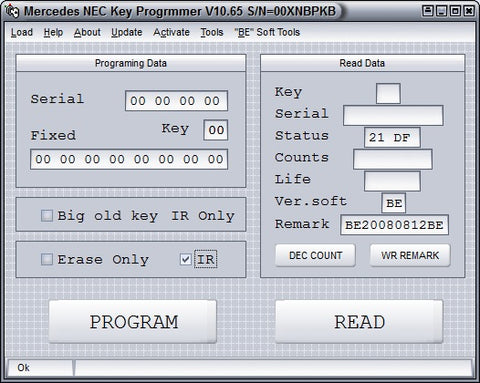The width and height of the screenshot is (480, 383).
Task: Click the Remark label
Action: [x=302, y=224]
